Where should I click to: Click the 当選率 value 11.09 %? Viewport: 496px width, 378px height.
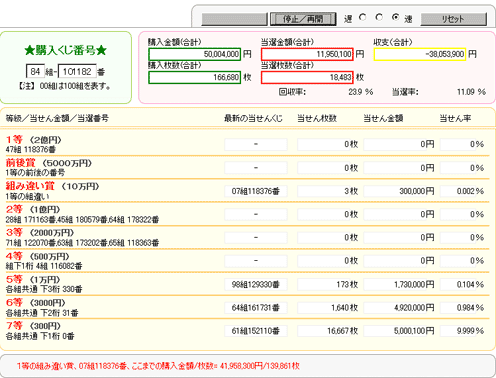[471, 92]
